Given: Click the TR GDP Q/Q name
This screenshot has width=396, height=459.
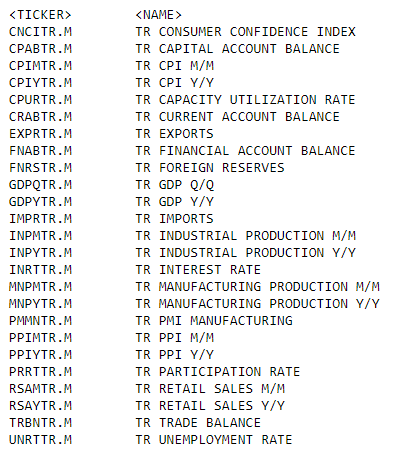Looking at the screenshot, I should click(175, 185).
